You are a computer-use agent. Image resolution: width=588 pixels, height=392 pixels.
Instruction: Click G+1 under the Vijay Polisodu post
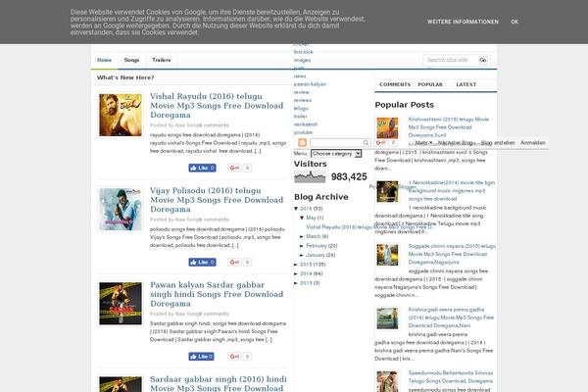[234, 263]
